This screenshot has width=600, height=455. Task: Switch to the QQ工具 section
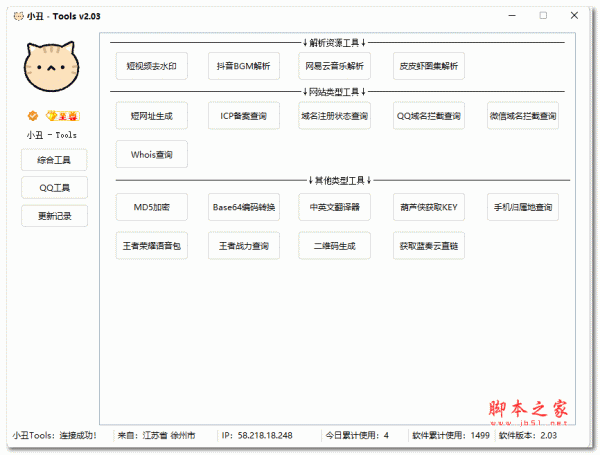pyautogui.click(x=54, y=188)
